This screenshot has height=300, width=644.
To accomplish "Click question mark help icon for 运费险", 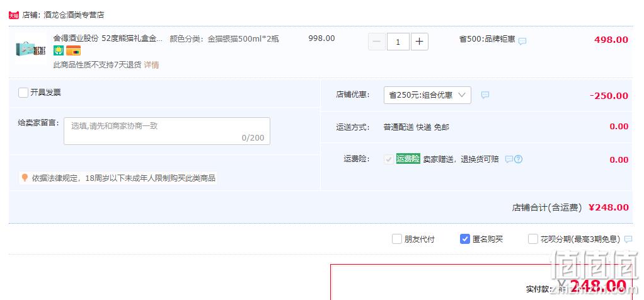I will (x=519, y=159).
